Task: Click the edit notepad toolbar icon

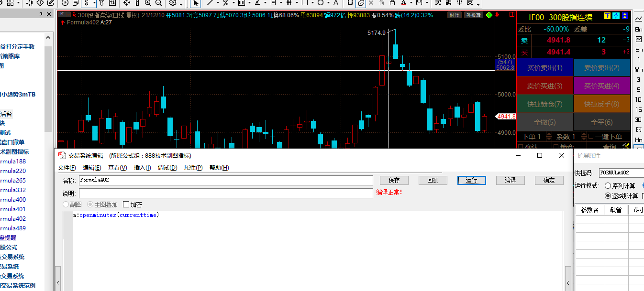Action: (x=50, y=3)
